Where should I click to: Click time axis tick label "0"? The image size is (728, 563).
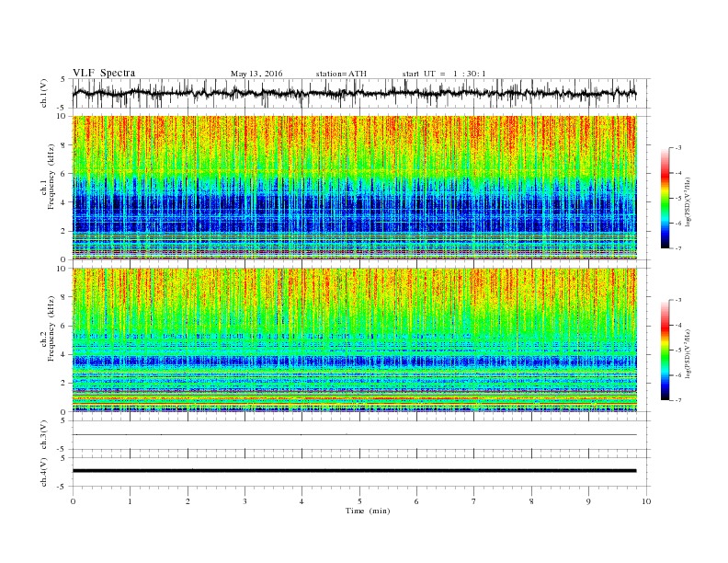(x=73, y=501)
